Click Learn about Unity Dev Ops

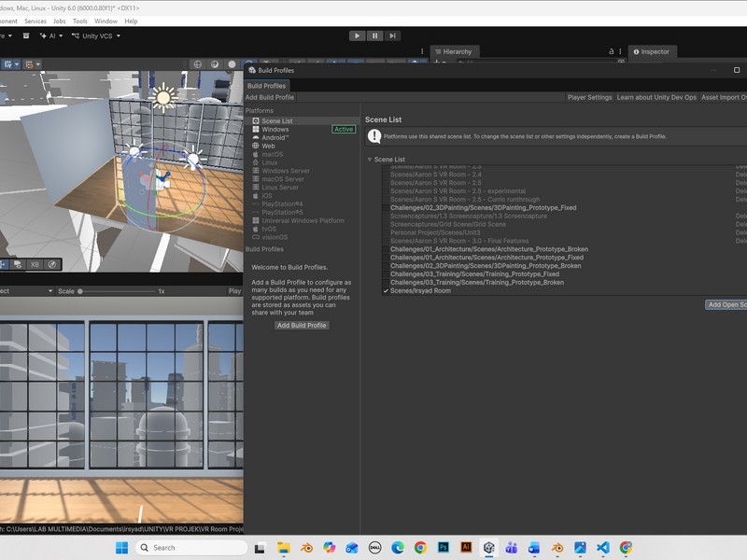click(656, 97)
